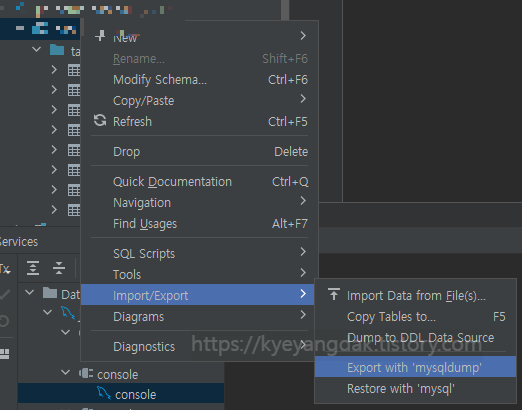
Task: Click Export with 'mysqldump'
Action: point(415,367)
